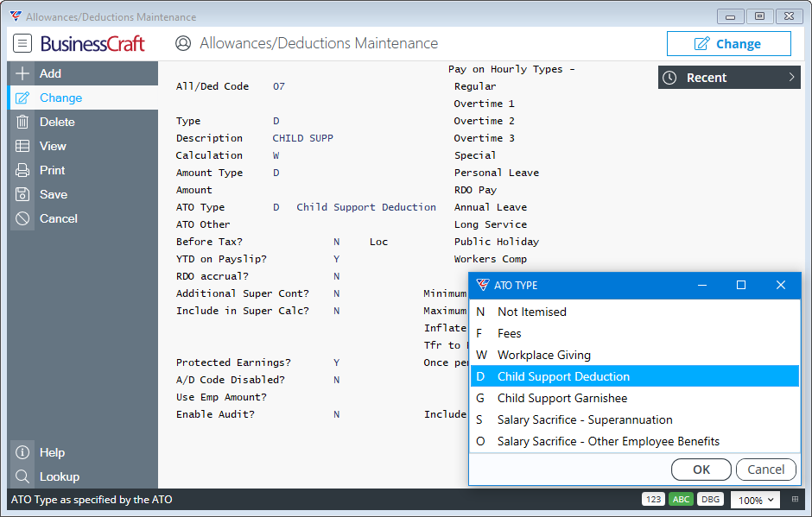Screen dimensions: 812x517
Task: Click the Public Holiday label
Action: pyautogui.click(x=497, y=242)
